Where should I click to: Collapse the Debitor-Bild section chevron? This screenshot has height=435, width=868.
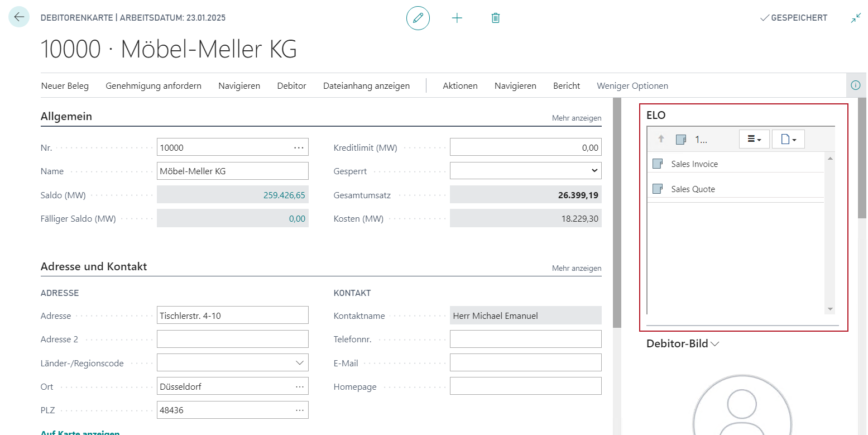pyautogui.click(x=715, y=344)
